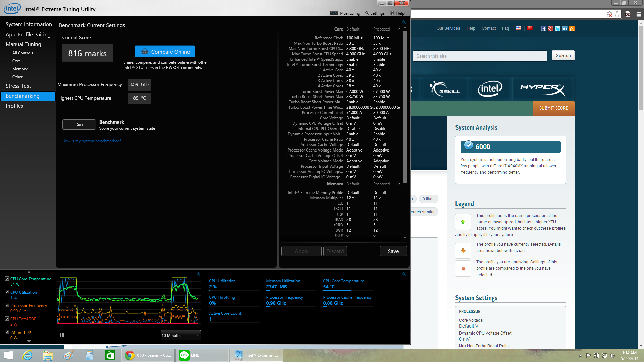Click the scroll-down arrow of the settings list
The height and width of the screenshot is (362, 644).
[405, 237]
